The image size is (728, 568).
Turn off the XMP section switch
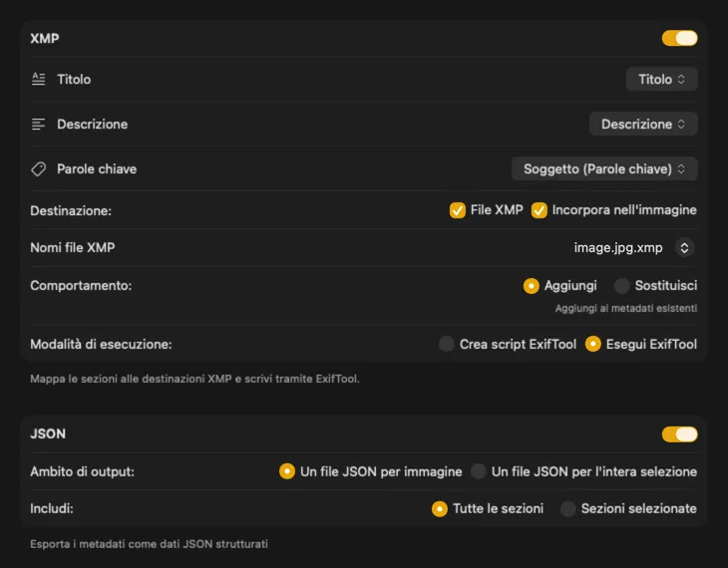click(x=680, y=38)
